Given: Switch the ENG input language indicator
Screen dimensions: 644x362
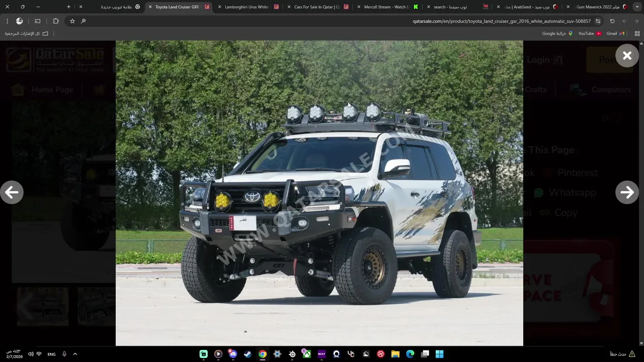Looking at the screenshot, I should click(x=51, y=354).
